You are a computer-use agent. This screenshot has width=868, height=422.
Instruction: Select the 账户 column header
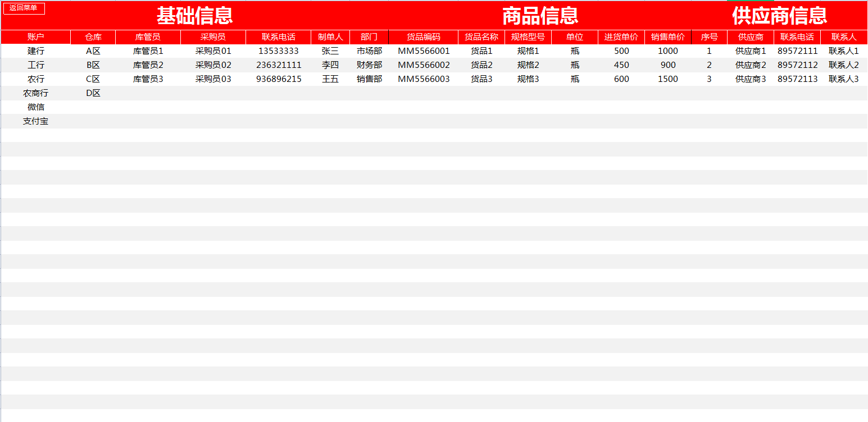click(34, 36)
